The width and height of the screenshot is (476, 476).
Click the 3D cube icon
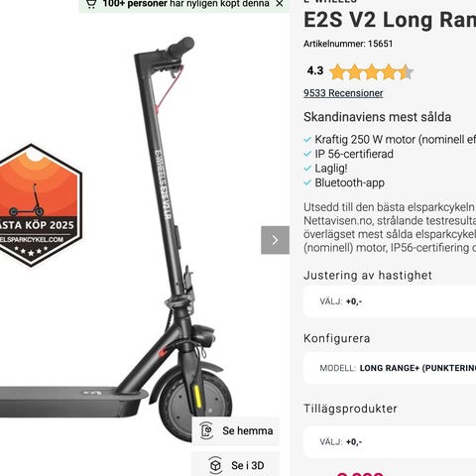coord(215,465)
